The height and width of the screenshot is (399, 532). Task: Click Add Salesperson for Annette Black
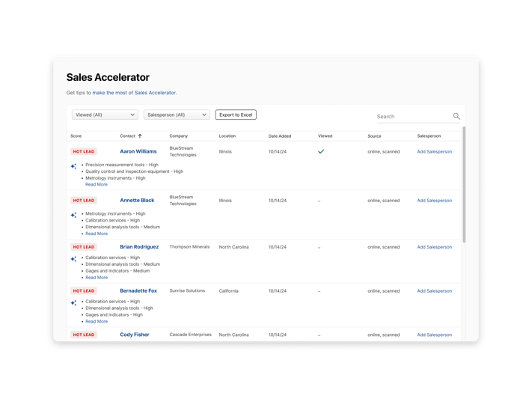tap(434, 201)
